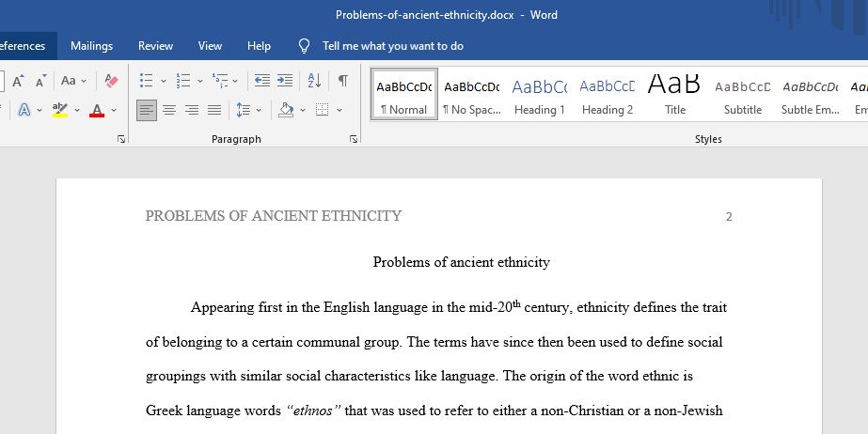Click the page number 2 in header

tap(729, 217)
